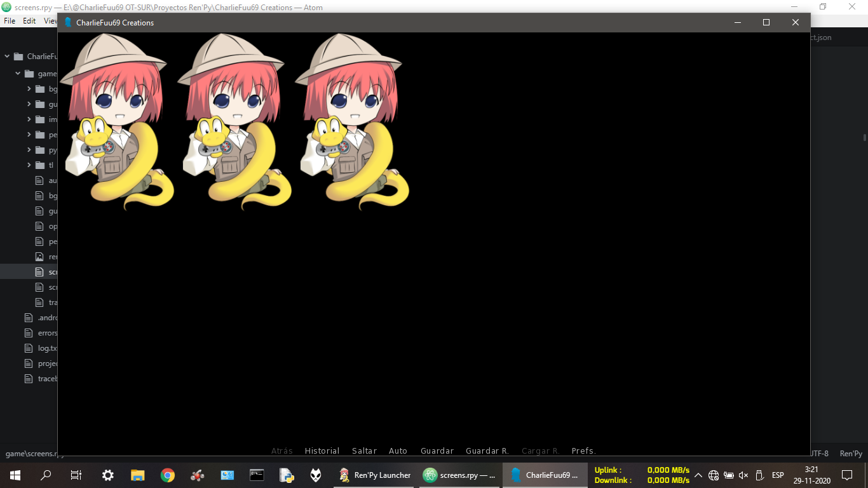Screen dimensions: 868x488
Task: Unmute the volume icon in system tray
Action: tap(743, 475)
